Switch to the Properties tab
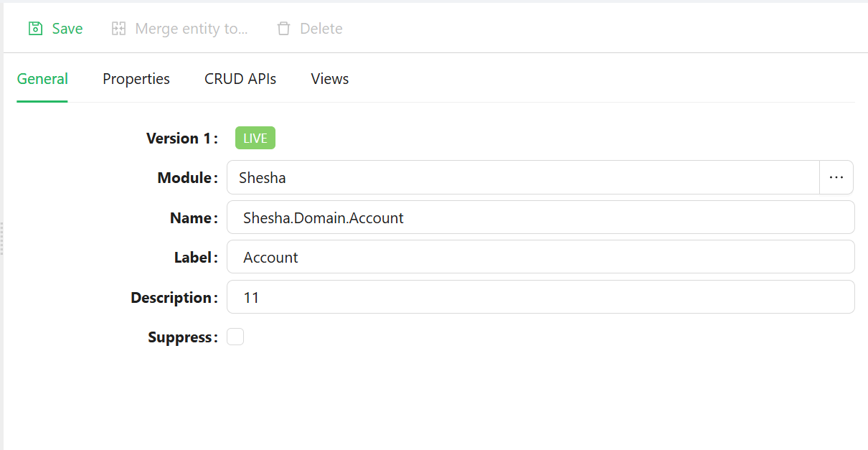Screen dimensions: 868x450 coord(136,79)
